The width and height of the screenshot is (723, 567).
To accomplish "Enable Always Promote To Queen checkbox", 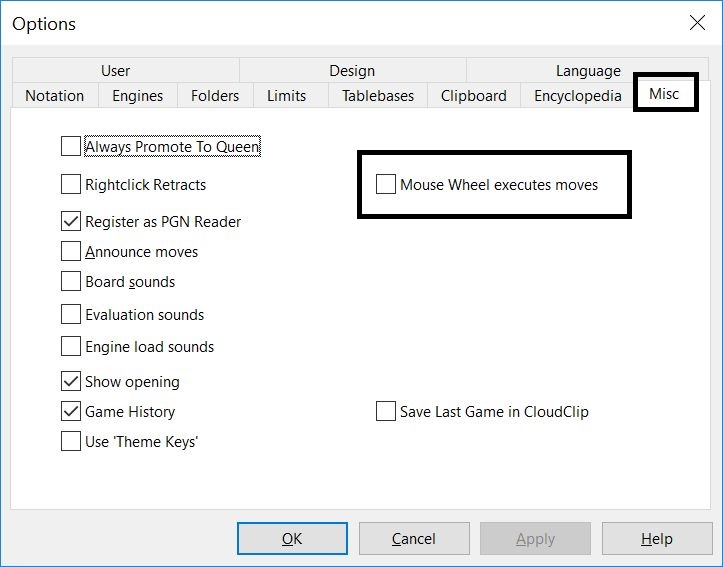I will [71, 147].
